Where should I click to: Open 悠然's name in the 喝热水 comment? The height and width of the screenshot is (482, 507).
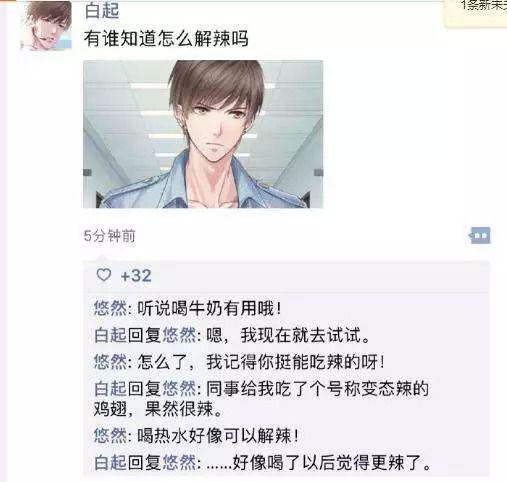pyautogui.click(x=110, y=436)
